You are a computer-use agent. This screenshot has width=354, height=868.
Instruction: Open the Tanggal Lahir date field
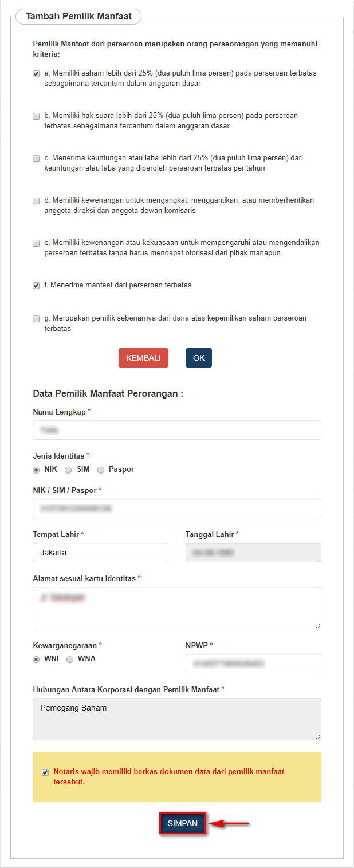click(253, 553)
